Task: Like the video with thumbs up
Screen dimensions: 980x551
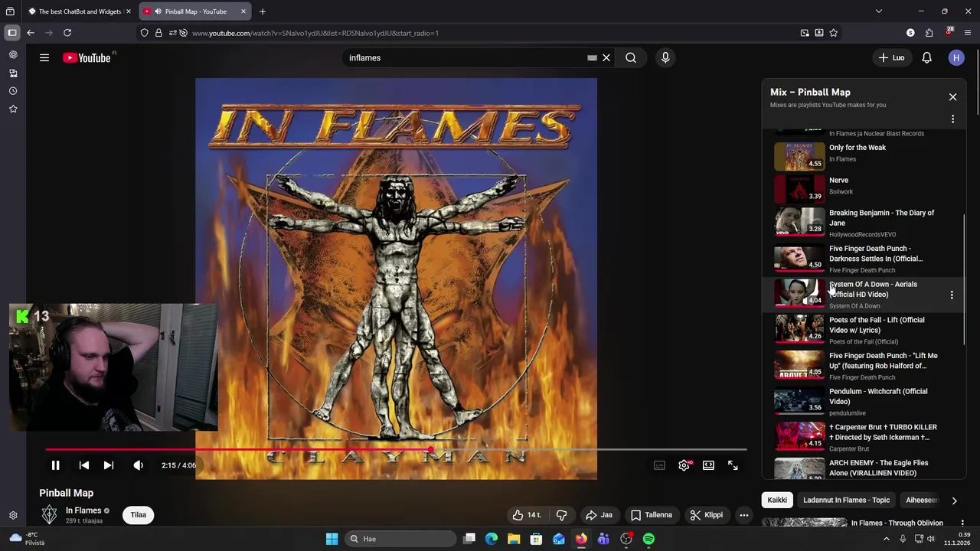Action: pyautogui.click(x=528, y=515)
